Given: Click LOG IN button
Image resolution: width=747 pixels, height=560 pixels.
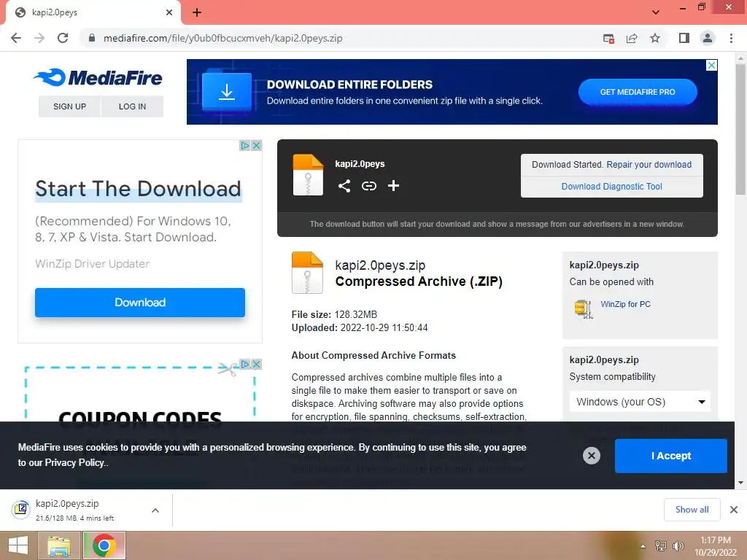Looking at the screenshot, I should coord(133,106).
